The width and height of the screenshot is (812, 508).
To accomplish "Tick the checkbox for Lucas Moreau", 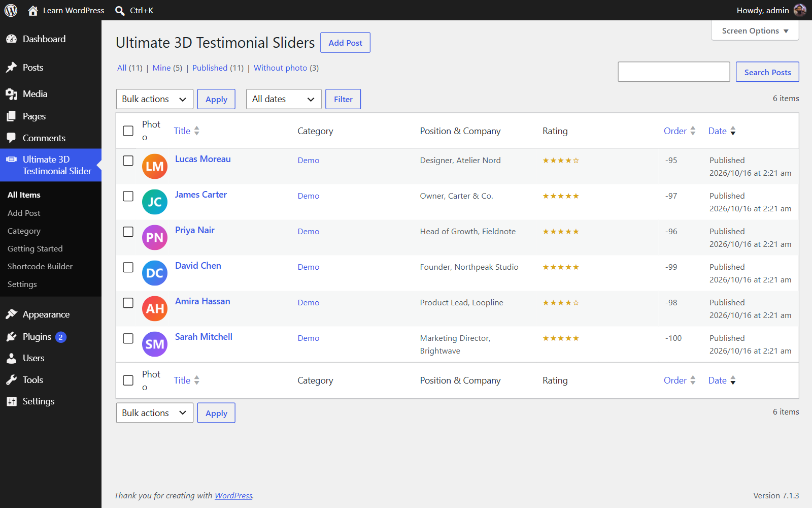I will (128, 161).
